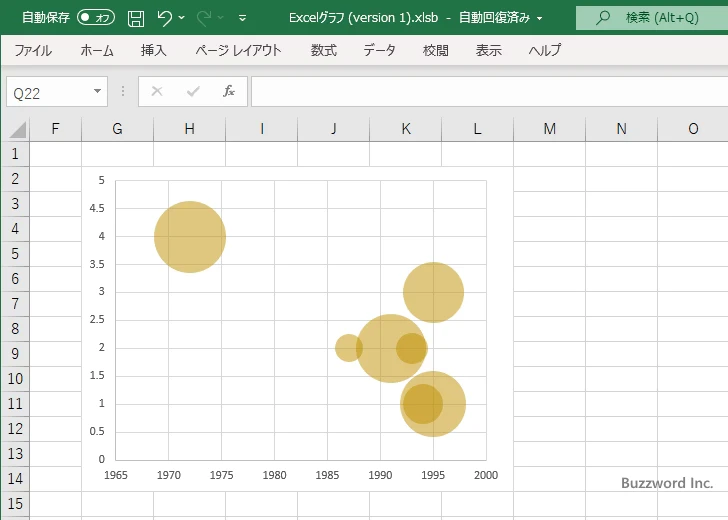Open the Redo history dropdown arrow
The height and width of the screenshot is (520, 728).
click(221, 18)
